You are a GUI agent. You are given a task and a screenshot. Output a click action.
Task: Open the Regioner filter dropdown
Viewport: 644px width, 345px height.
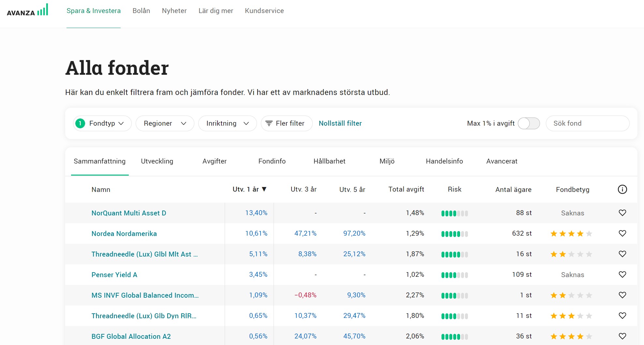click(x=165, y=123)
